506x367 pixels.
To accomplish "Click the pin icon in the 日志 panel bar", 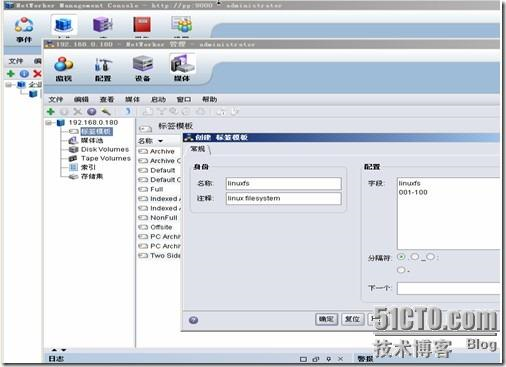I will click(x=329, y=359).
